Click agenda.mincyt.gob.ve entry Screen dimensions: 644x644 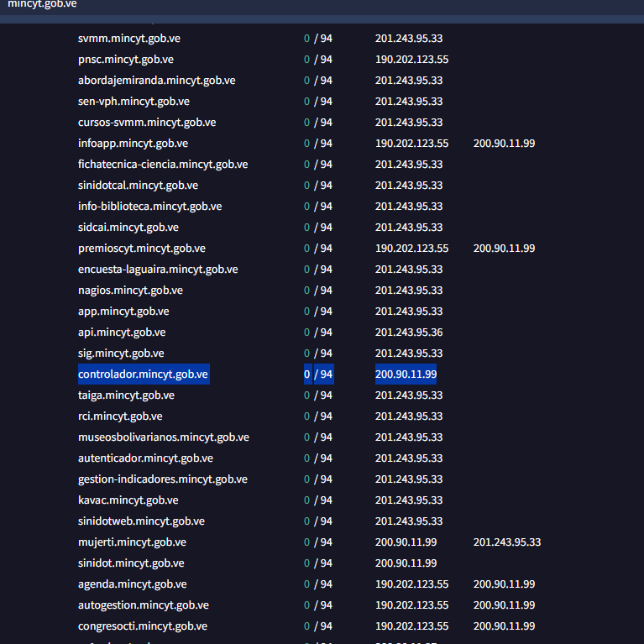click(x=133, y=583)
